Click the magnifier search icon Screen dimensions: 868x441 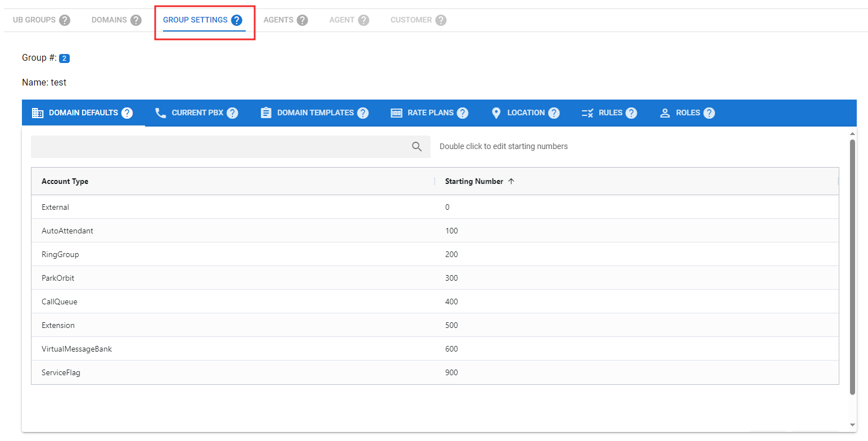[x=417, y=147]
